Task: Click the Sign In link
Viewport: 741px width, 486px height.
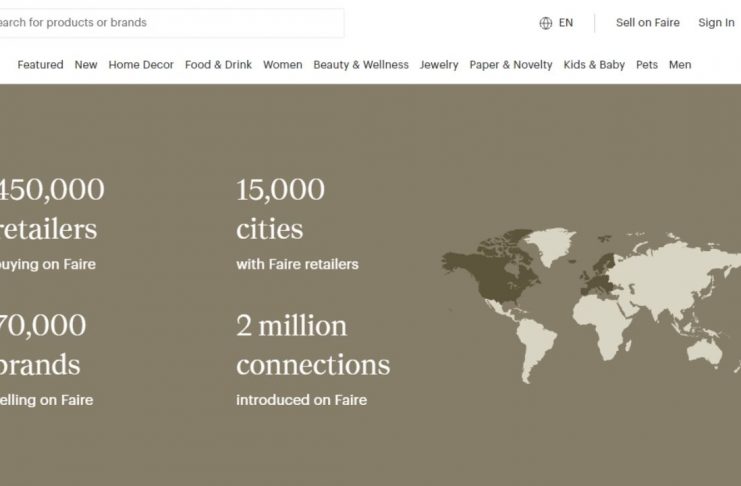Action: click(716, 23)
